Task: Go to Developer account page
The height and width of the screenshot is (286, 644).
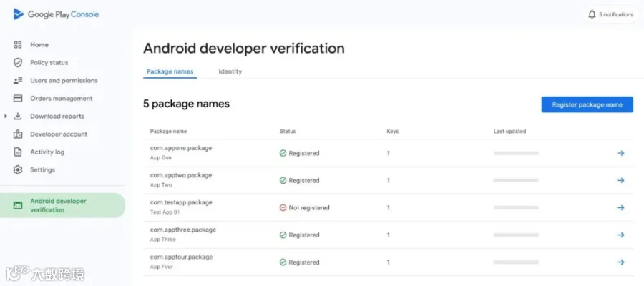Action: pyautogui.click(x=59, y=134)
